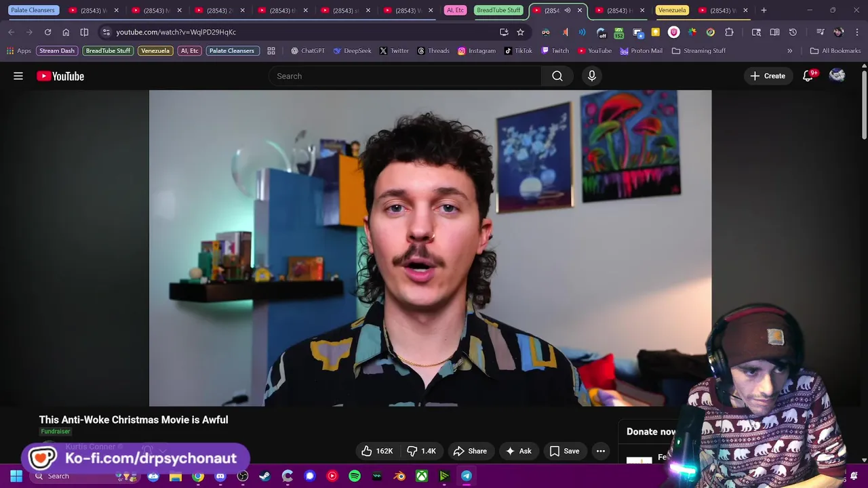Open the browser history clock icon
Image resolution: width=868 pixels, height=488 pixels.
coord(793,32)
